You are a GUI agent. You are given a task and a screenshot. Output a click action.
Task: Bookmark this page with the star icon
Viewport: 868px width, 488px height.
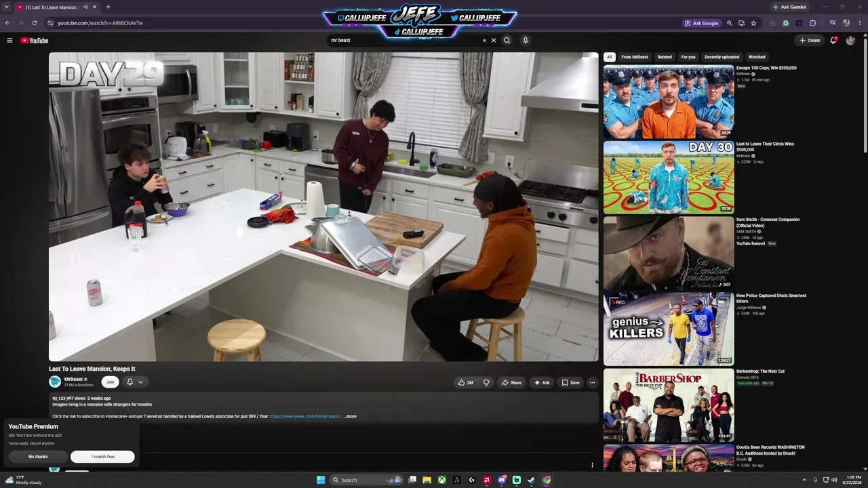(x=753, y=23)
